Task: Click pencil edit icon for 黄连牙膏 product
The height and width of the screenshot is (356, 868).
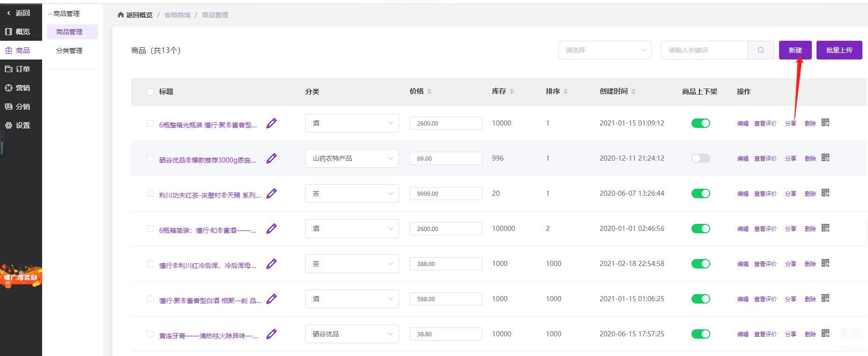Action: [x=271, y=334]
